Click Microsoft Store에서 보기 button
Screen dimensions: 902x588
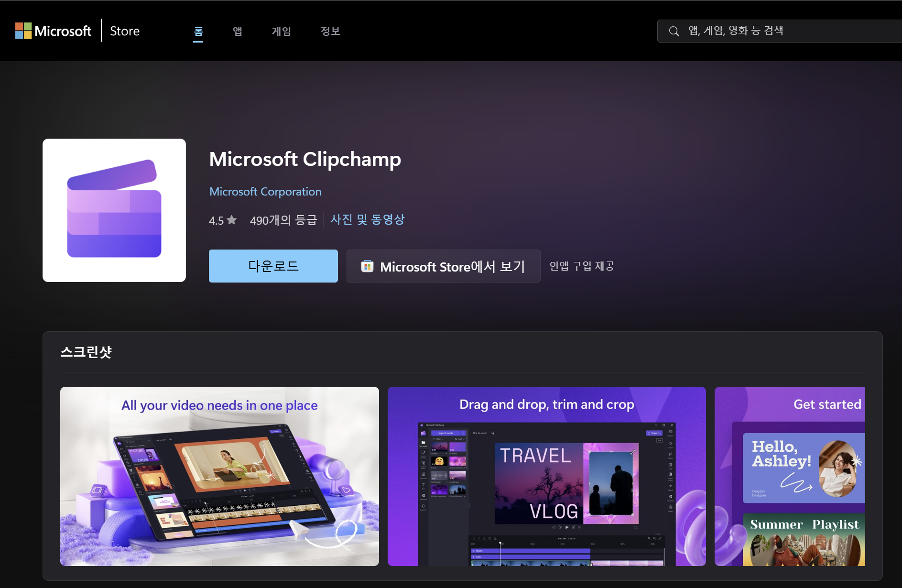444,266
